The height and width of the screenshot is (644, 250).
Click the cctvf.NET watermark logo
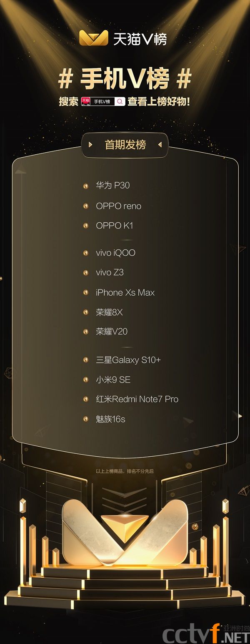tap(206, 633)
